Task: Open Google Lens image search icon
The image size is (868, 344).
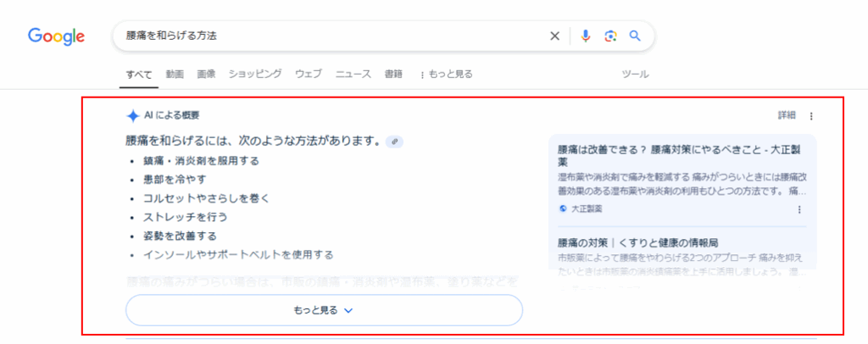Action: [610, 36]
